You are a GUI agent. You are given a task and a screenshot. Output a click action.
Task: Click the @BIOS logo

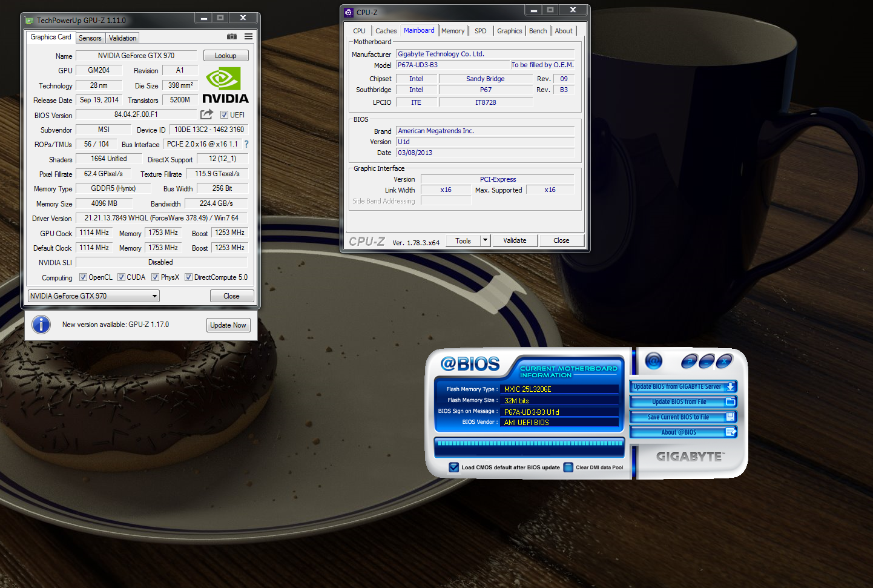470,363
